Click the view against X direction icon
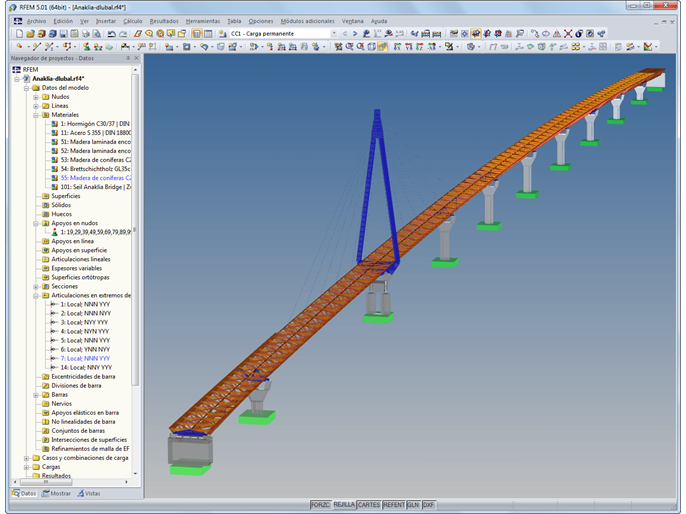This screenshot has height=514, width=686. coord(431,46)
